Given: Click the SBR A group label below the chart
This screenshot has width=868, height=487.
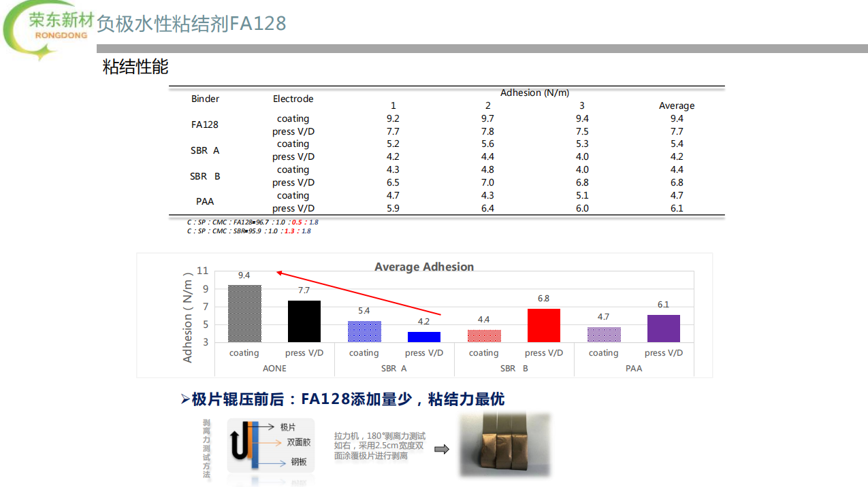Looking at the screenshot, I should click(x=394, y=369).
